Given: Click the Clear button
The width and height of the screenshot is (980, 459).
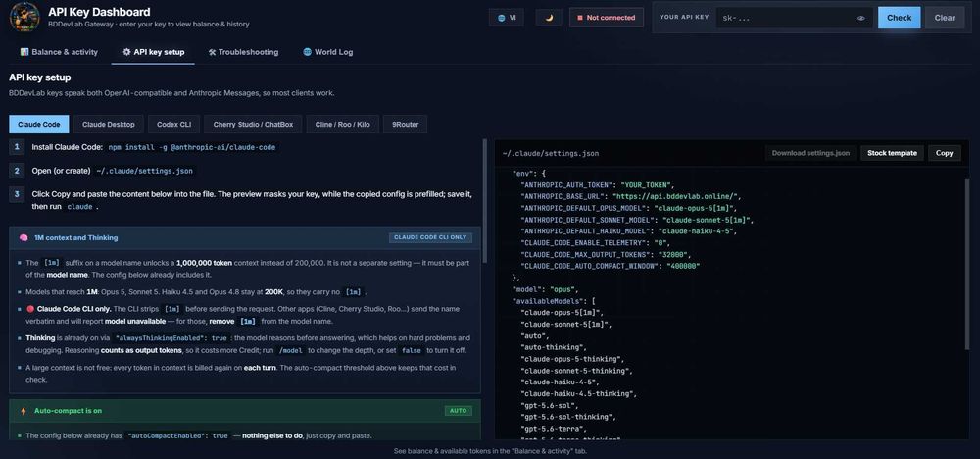Looking at the screenshot, I should (945, 18).
